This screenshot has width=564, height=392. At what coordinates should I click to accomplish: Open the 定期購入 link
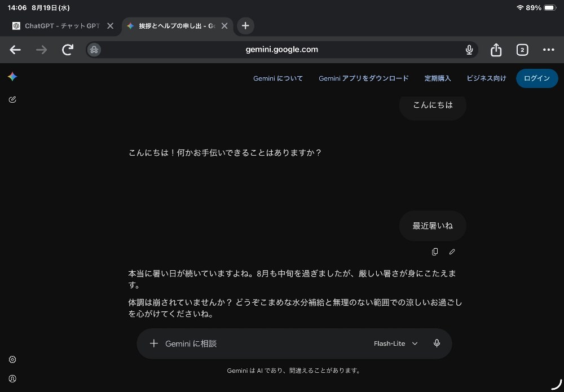438,78
